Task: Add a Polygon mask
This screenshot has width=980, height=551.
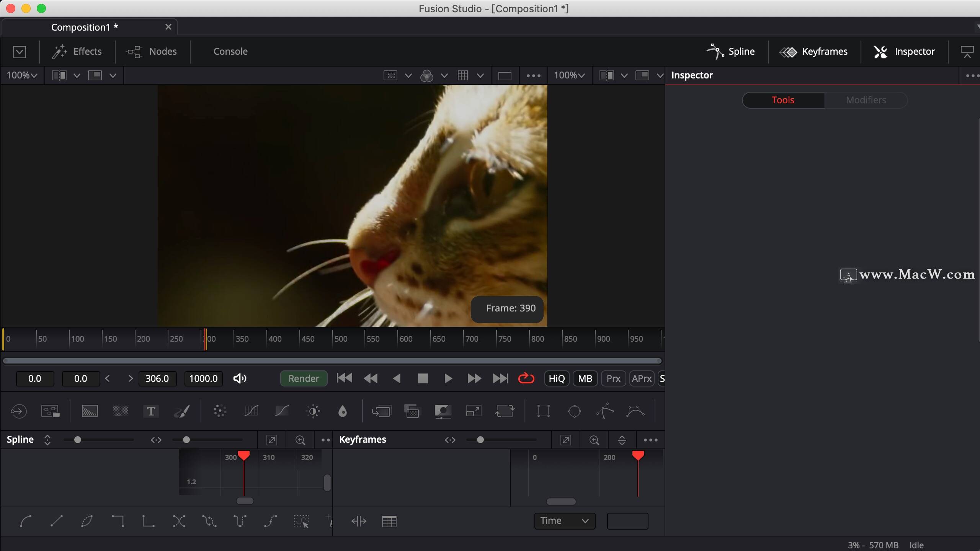Action: (x=605, y=411)
